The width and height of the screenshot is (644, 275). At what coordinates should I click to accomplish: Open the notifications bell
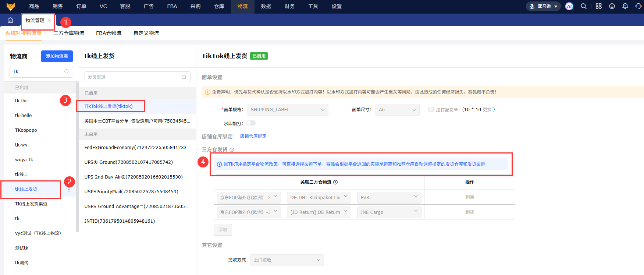625,6
